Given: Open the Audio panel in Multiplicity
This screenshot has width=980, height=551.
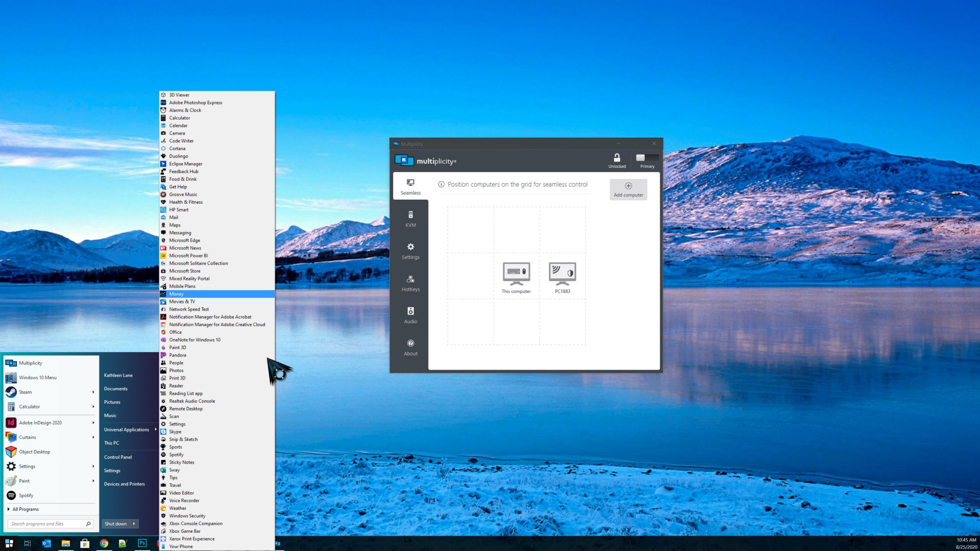Looking at the screenshot, I should pyautogui.click(x=410, y=315).
